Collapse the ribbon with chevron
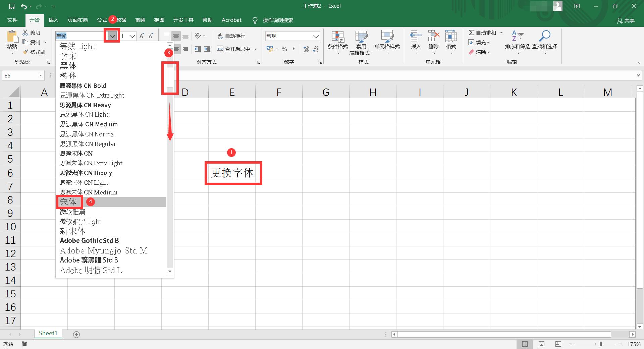The height and width of the screenshot is (349, 644). tap(638, 63)
